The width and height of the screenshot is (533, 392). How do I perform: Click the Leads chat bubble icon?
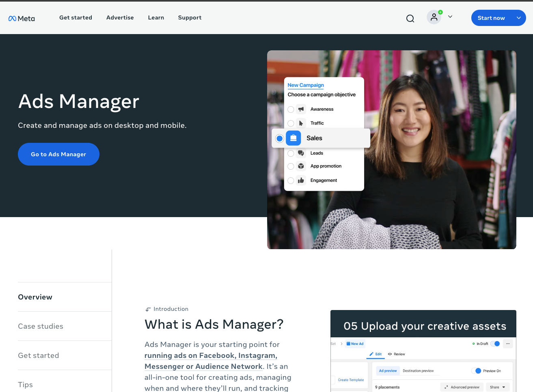[301, 153]
